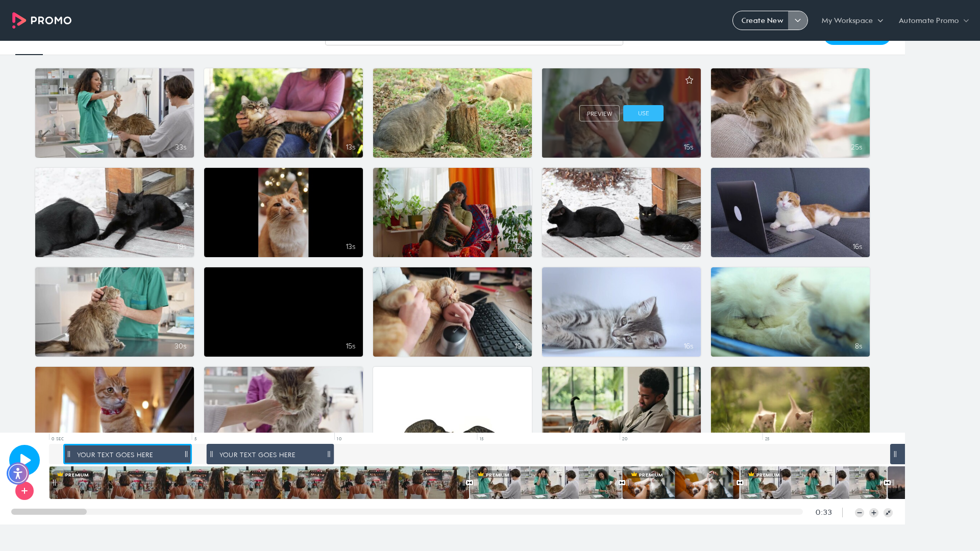Select 16s cat beside laptop thumbnail
980x551 pixels.
click(x=790, y=212)
